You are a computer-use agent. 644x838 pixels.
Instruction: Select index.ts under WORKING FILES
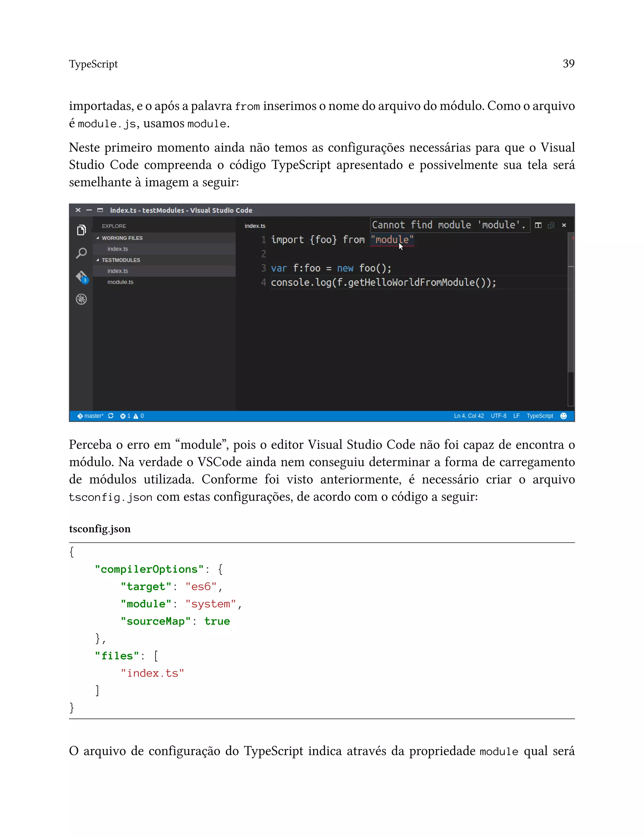[164, 249]
